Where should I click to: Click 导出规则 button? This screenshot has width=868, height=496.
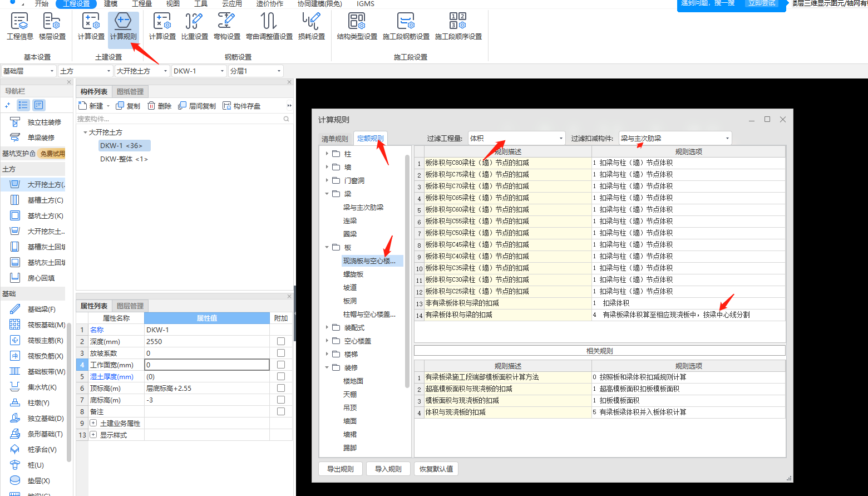(x=341, y=469)
